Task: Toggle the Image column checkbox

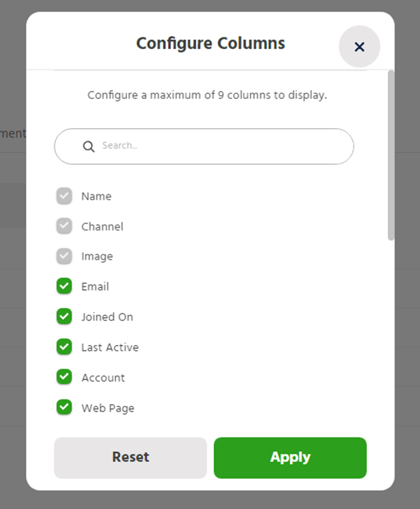Action: (64, 256)
